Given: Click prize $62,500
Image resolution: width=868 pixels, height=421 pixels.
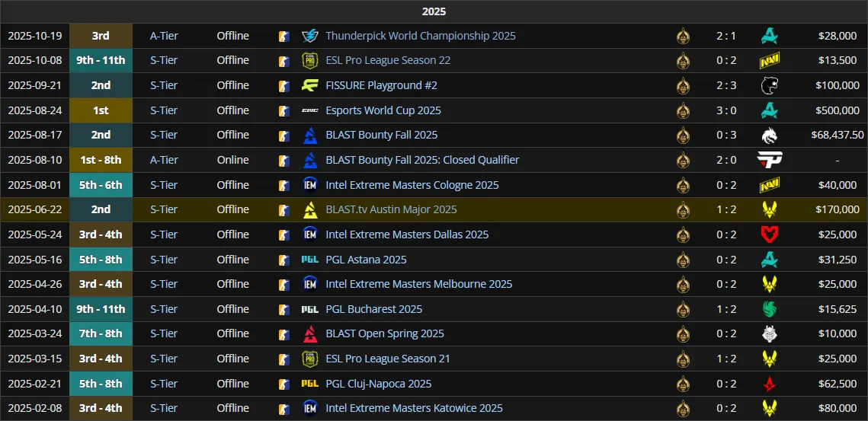Looking at the screenshot, I should 838,384.
